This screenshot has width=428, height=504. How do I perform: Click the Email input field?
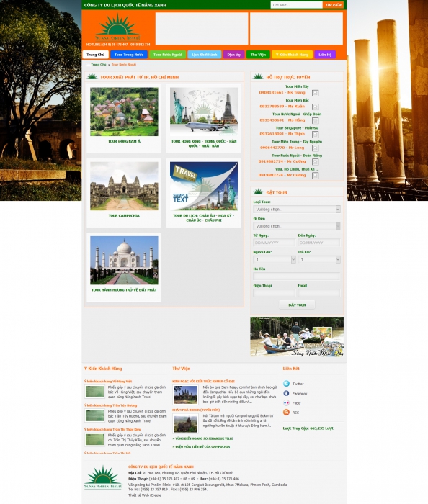tap(318, 293)
